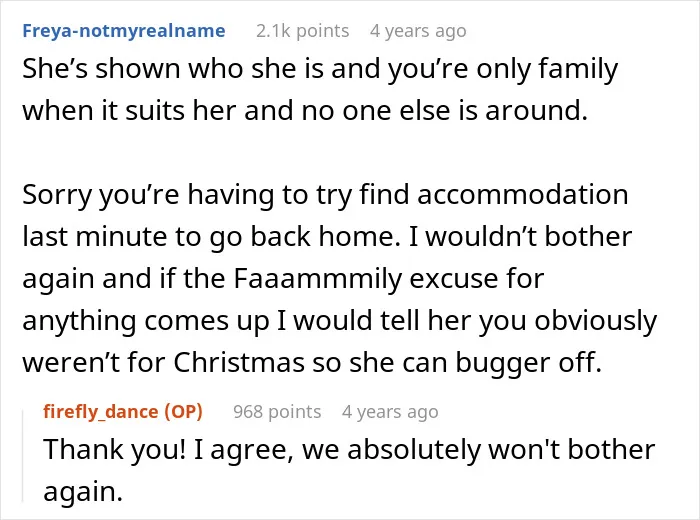Click the line starting when it suits her
Screen dimensions: 700x520
point(305,111)
